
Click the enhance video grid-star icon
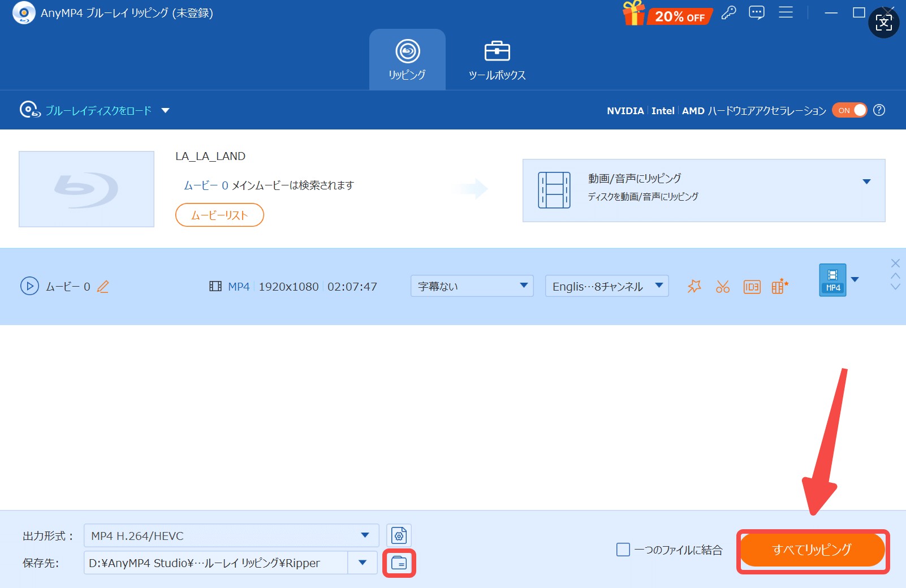coord(779,286)
